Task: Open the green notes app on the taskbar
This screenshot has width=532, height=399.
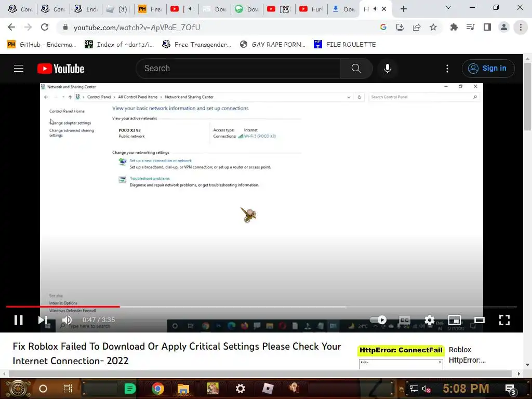Action: (130, 389)
